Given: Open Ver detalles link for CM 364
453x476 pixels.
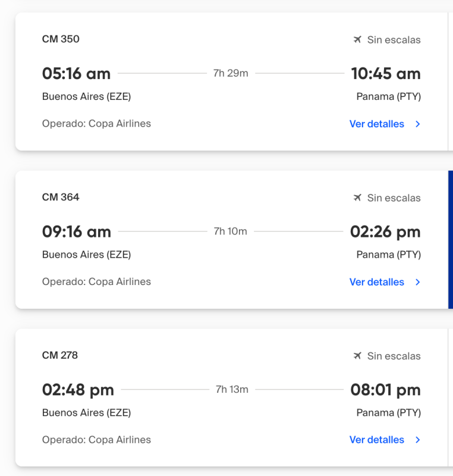Looking at the screenshot, I should coord(377,282).
